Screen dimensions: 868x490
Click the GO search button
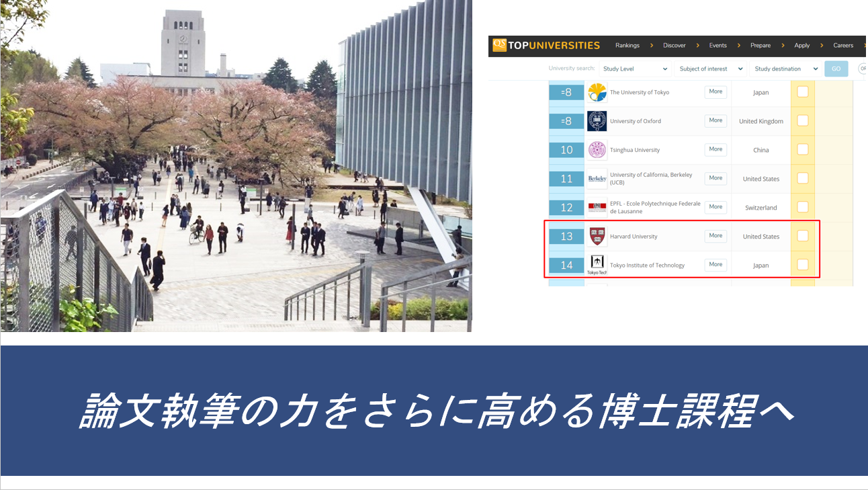836,69
